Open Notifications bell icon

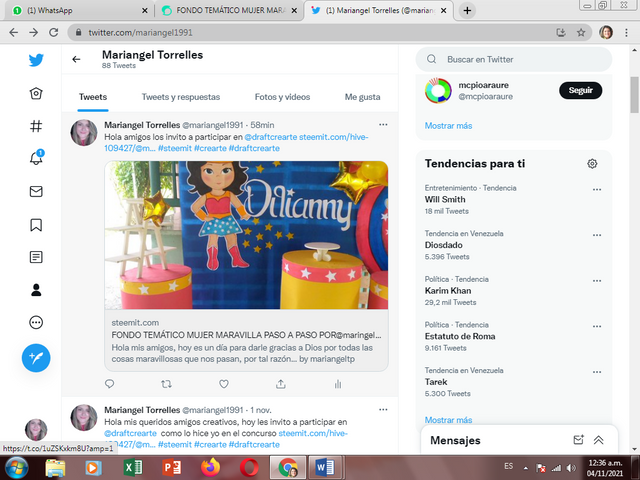click(36, 158)
